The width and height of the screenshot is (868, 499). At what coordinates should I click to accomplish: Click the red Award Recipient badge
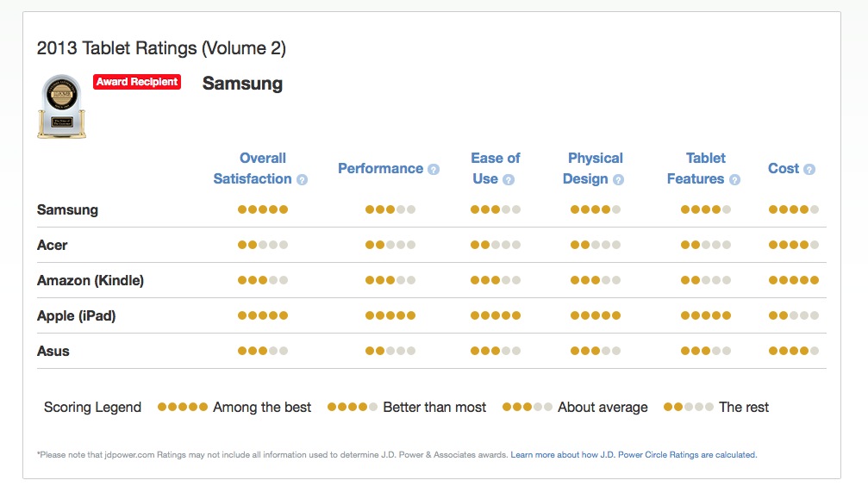[137, 82]
